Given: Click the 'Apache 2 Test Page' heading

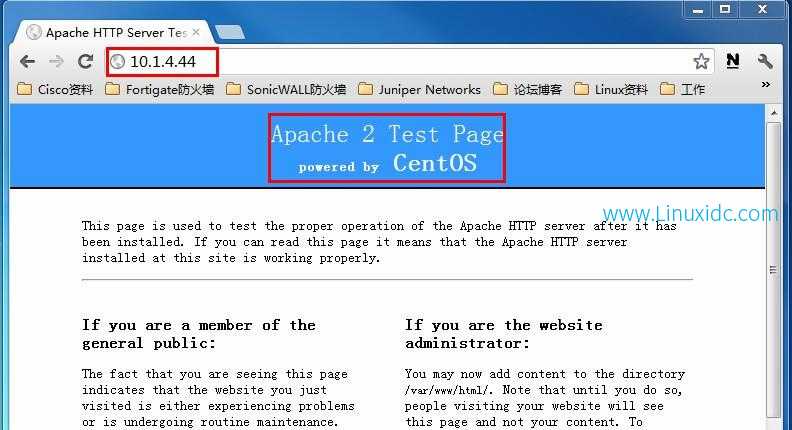Looking at the screenshot, I should tap(387, 134).
